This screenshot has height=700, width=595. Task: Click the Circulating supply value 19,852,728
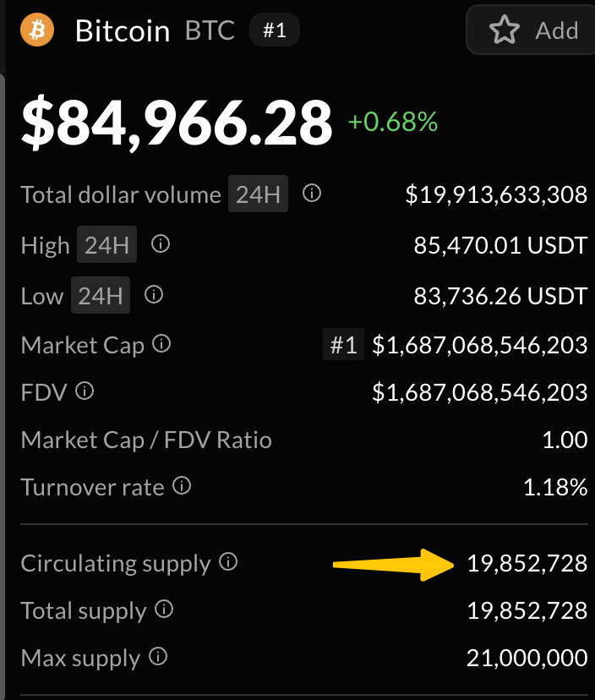click(x=527, y=563)
